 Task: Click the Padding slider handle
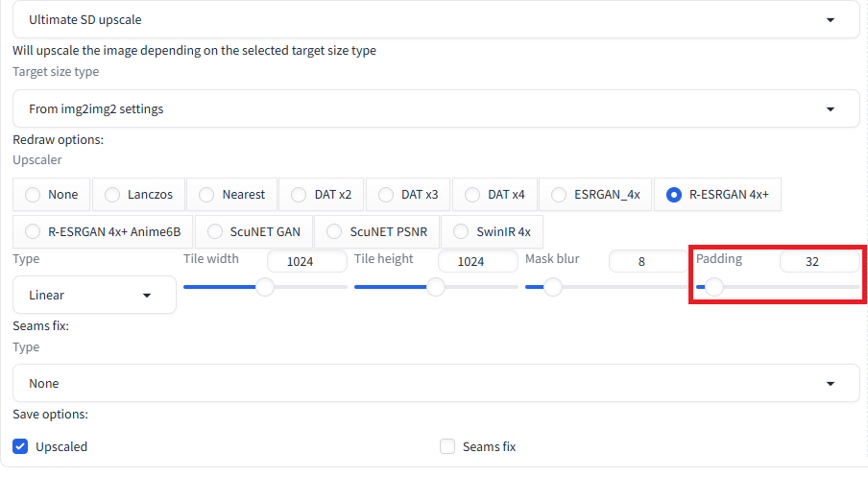[x=714, y=287]
